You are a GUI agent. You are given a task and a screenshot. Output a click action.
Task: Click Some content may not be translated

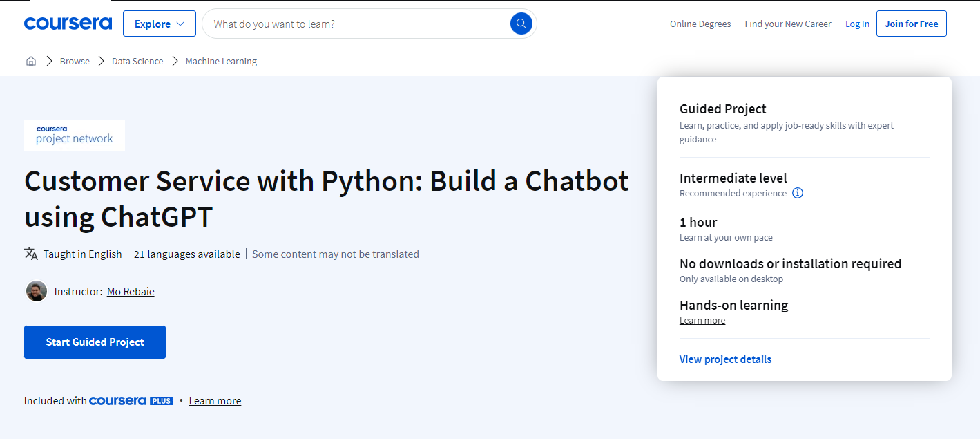[x=336, y=254]
